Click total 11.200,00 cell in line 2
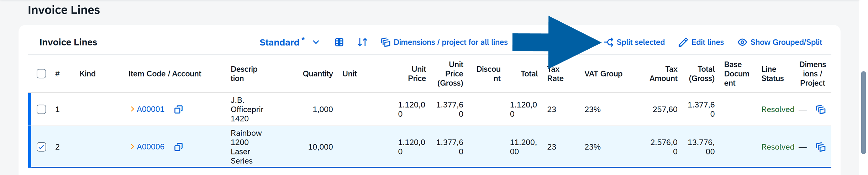Viewport: 868px width, 175px height. coord(524,147)
